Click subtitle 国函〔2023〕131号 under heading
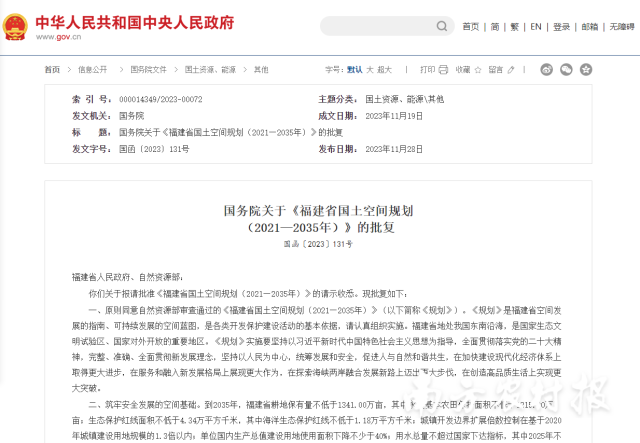Screen dimensions: 640x443 click(x=318, y=244)
